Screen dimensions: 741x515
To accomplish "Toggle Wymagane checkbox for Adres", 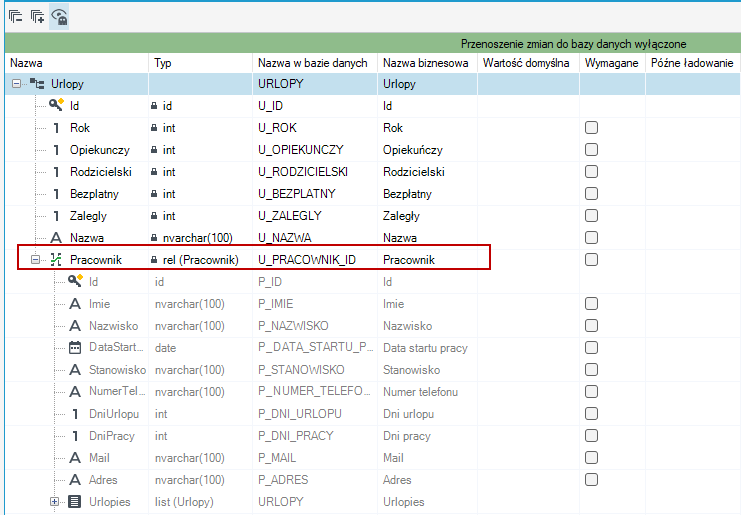I will pyautogui.click(x=591, y=480).
